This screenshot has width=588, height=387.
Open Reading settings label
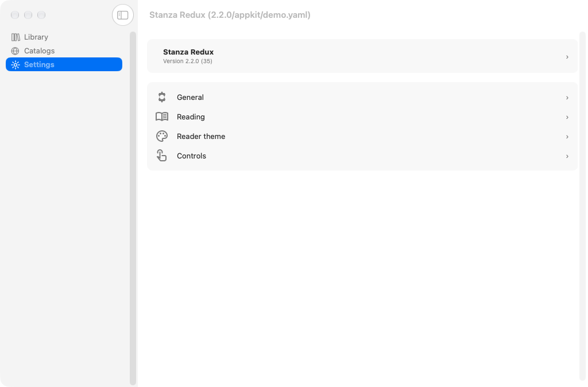pos(191,117)
